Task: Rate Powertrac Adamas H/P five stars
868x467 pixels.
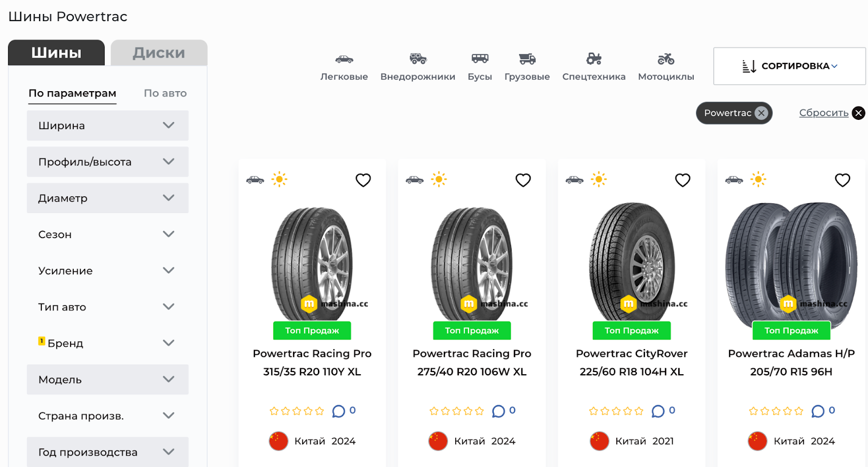Action: 799,411
